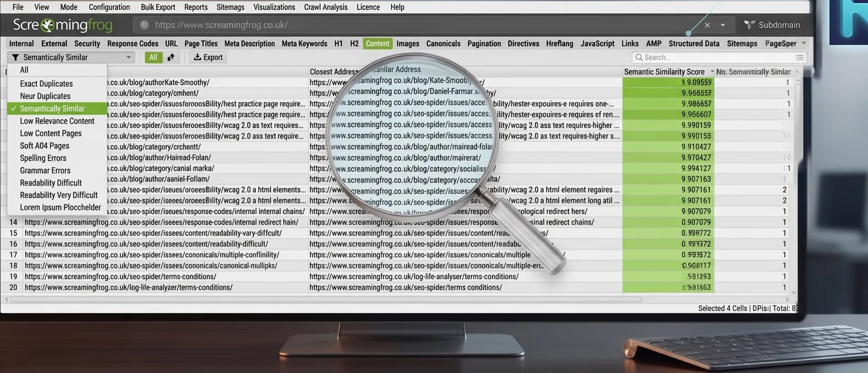Choose Exact Duplicates filter option

[x=57, y=83]
